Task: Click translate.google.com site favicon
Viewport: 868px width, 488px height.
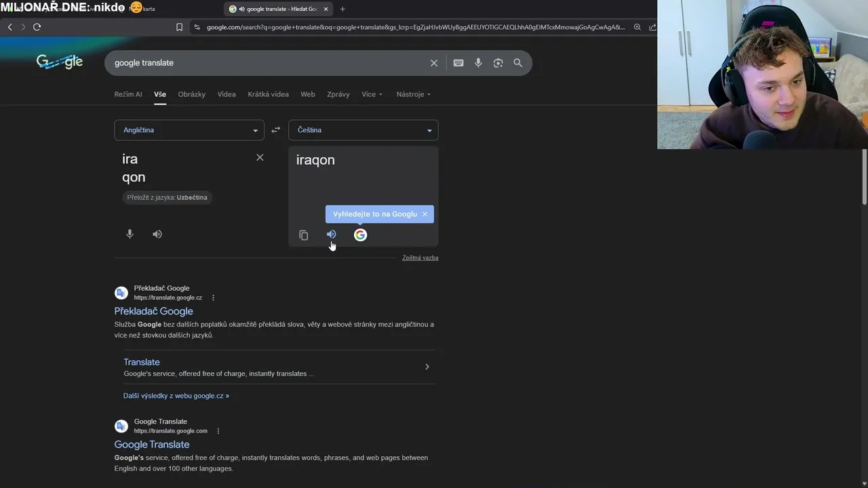Action: (x=121, y=426)
